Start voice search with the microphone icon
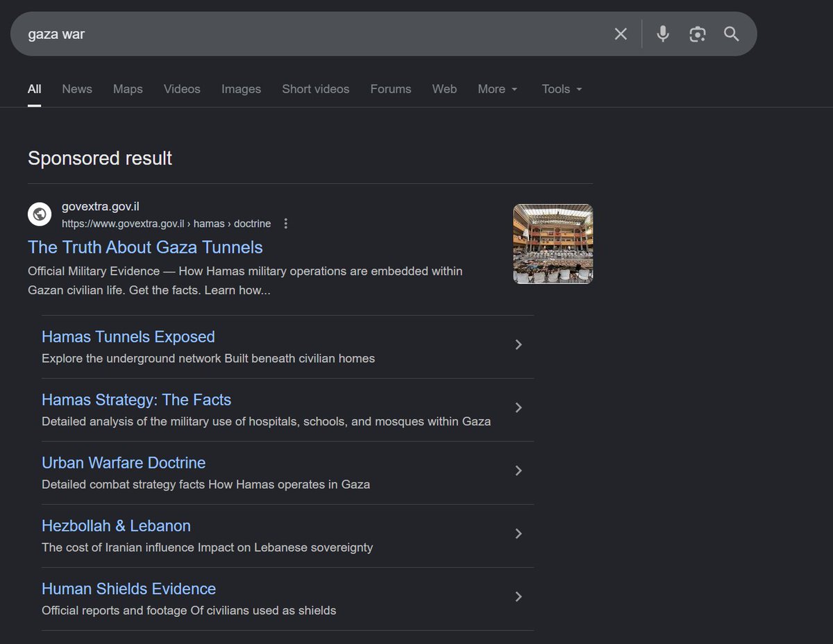 663,34
